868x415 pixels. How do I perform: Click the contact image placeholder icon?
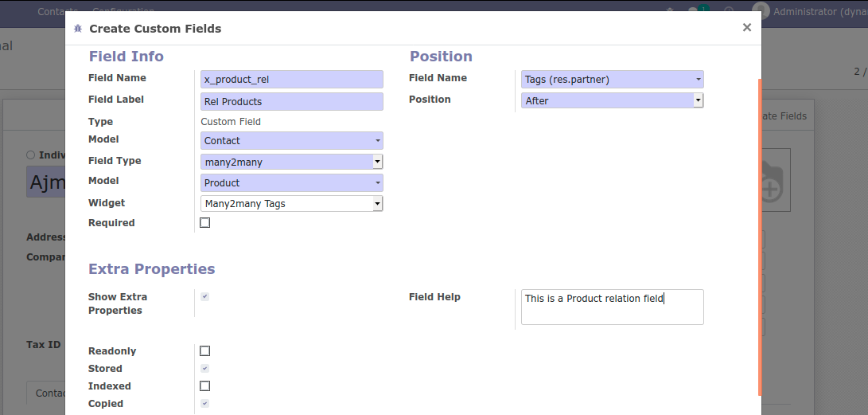click(770, 181)
